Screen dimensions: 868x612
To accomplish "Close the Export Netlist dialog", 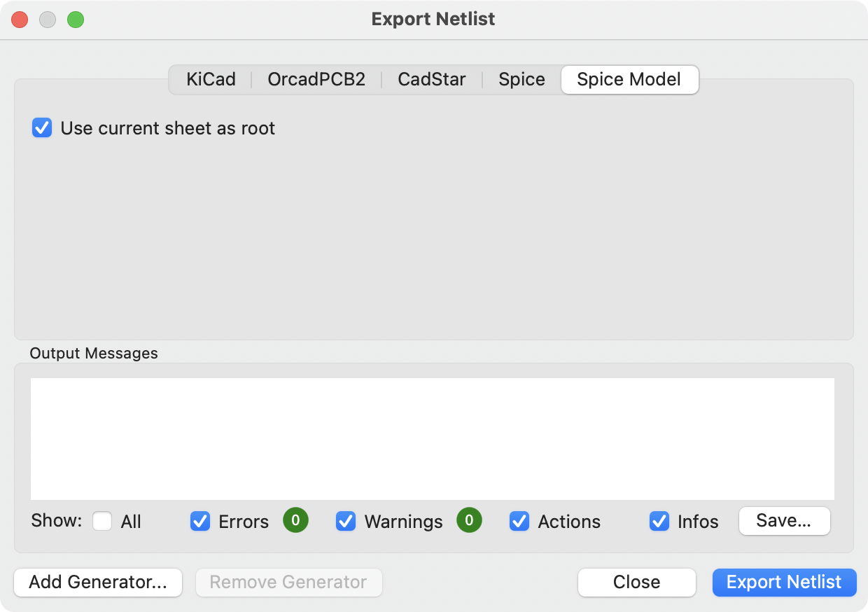I will point(636,582).
